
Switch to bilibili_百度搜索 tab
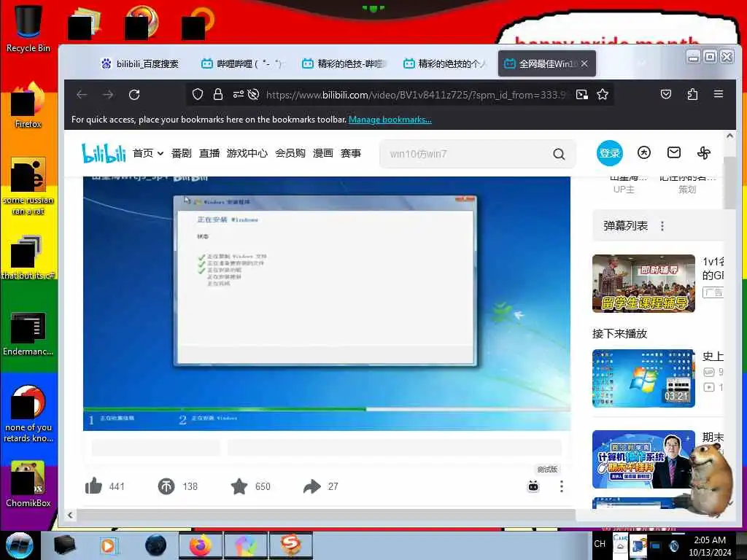(139, 64)
